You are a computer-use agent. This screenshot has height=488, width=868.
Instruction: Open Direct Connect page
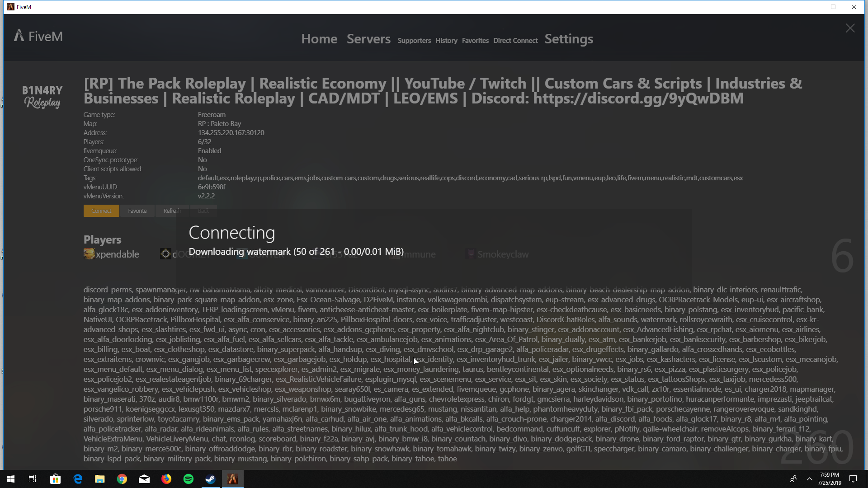(x=515, y=41)
